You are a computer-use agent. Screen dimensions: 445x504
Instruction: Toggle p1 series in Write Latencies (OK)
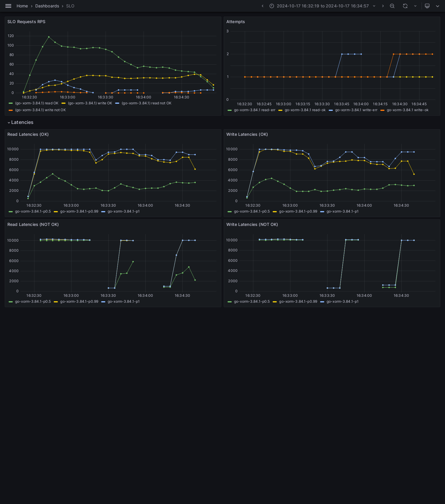pyautogui.click(x=342, y=211)
